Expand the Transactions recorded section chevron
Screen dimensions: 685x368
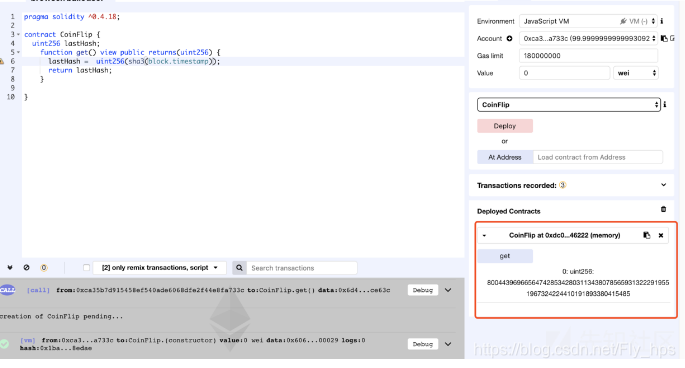click(664, 185)
